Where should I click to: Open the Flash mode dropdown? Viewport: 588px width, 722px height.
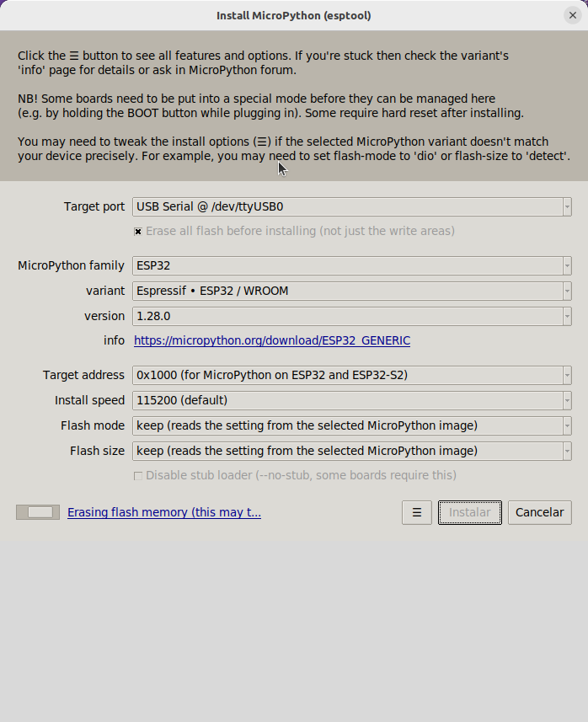pos(352,426)
